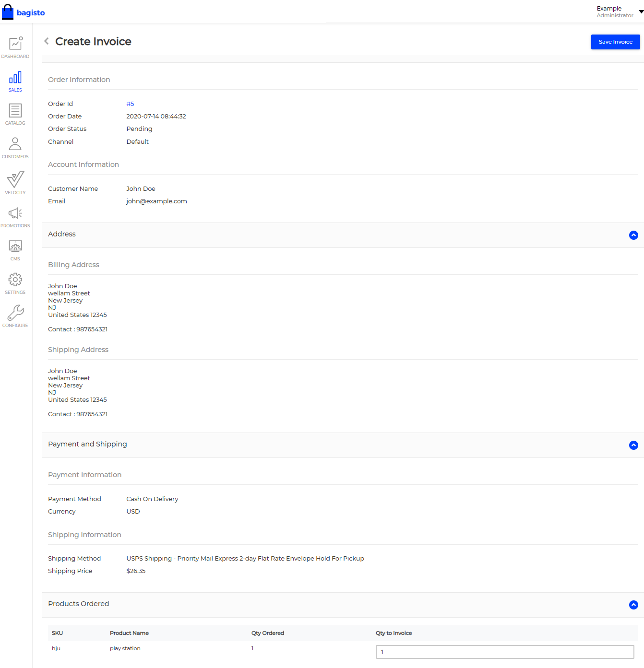644x668 pixels.
Task: Save the invoice
Action: [615, 42]
